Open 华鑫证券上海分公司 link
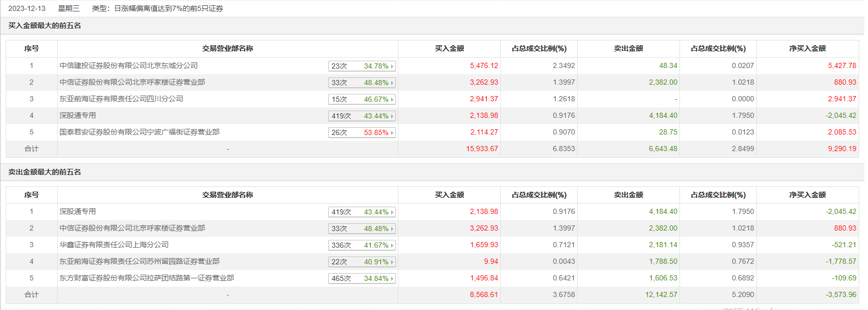The width and height of the screenshot is (868, 310). pyautogui.click(x=114, y=245)
